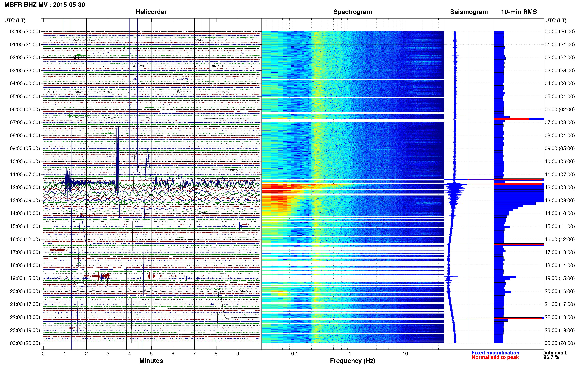Select '19:00 (15:00)' on the RMS time axis
The image size is (588, 368).
tap(560, 278)
